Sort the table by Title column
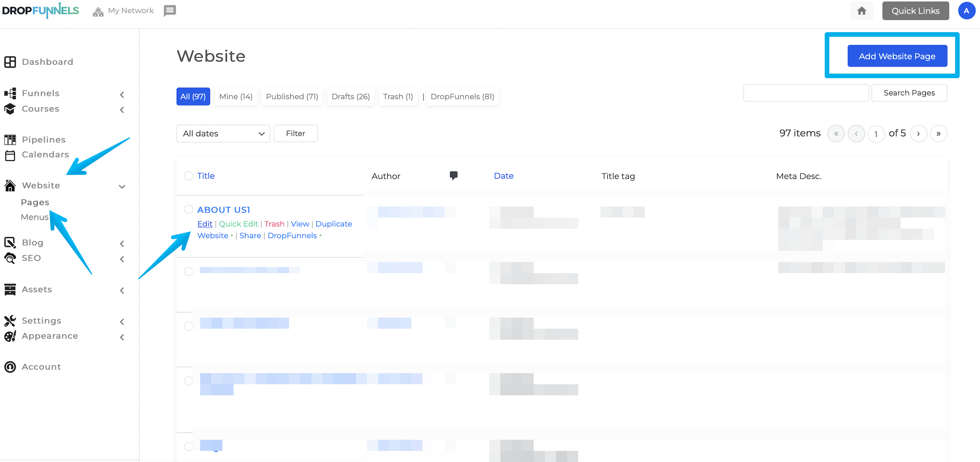This screenshot has height=462, width=980. 206,176
